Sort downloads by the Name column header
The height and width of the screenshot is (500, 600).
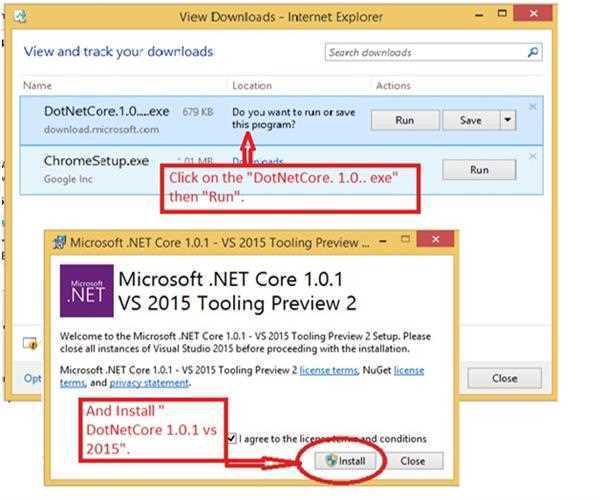point(37,86)
